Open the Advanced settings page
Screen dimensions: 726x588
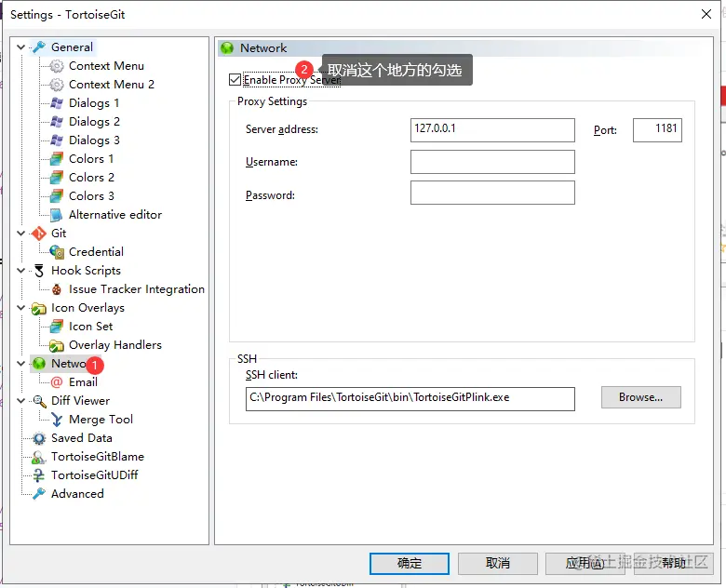pyautogui.click(x=77, y=494)
